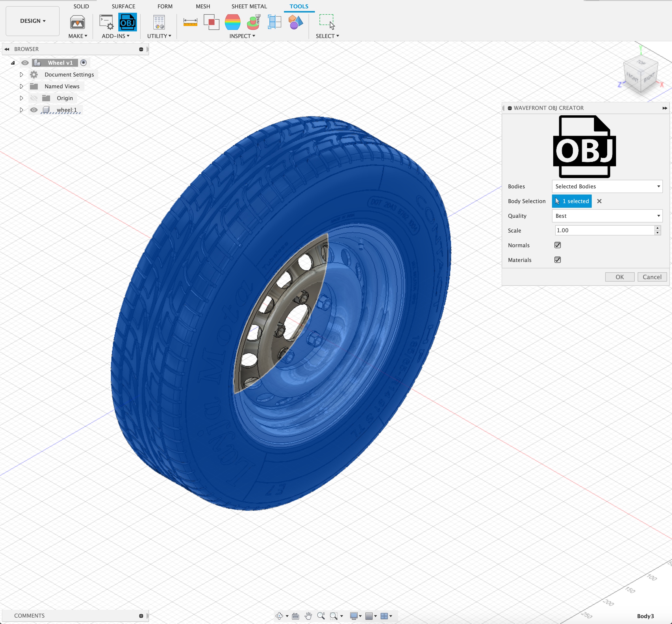Open the 3D Print Make icon
The height and width of the screenshot is (624, 672).
coord(77,22)
